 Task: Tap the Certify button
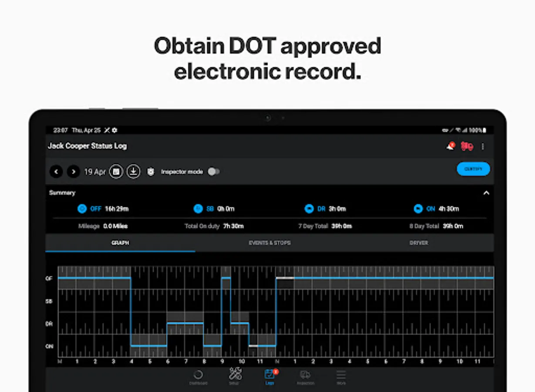pyautogui.click(x=474, y=169)
